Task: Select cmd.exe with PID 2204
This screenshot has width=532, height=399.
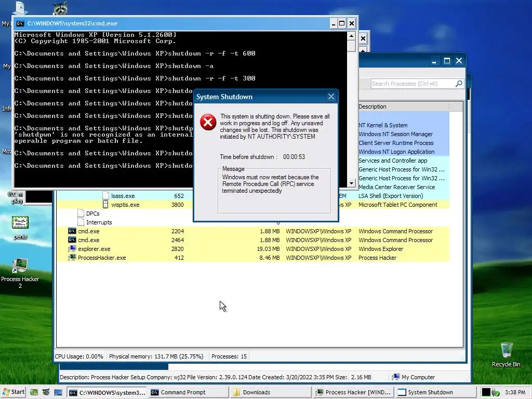Action: (253, 231)
